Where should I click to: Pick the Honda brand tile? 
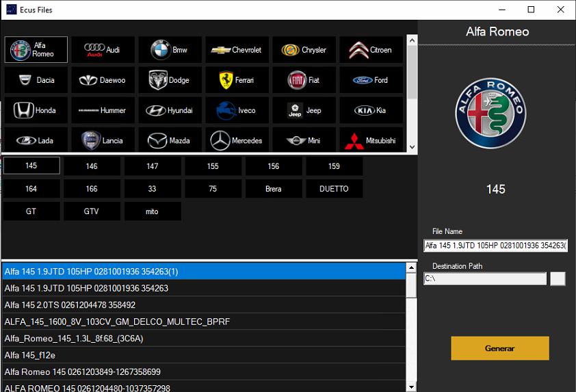[x=36, y=110]
